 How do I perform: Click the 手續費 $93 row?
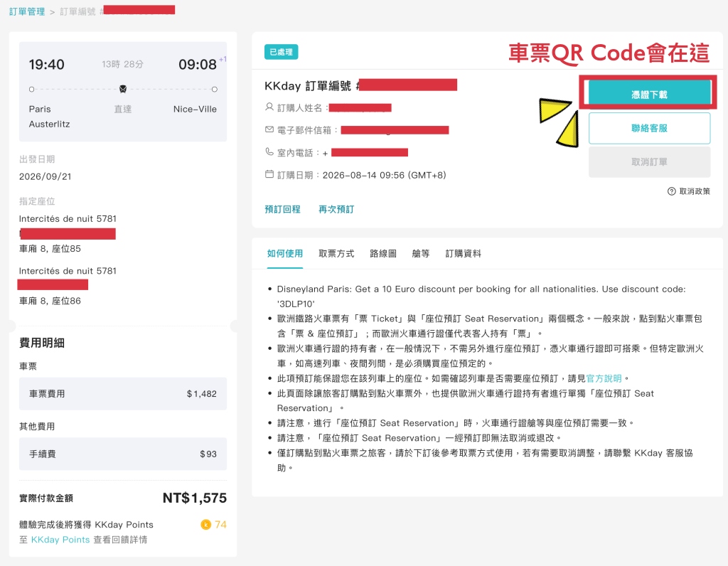(x=122, y=454)
